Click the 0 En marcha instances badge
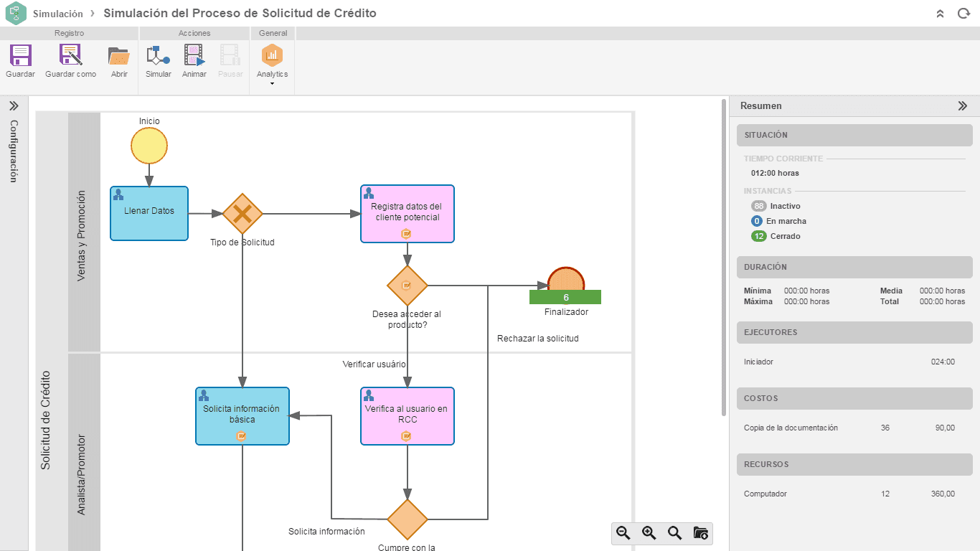Viewport: 980px width, 551px height. pyautogui.click(x=756, y=221)
